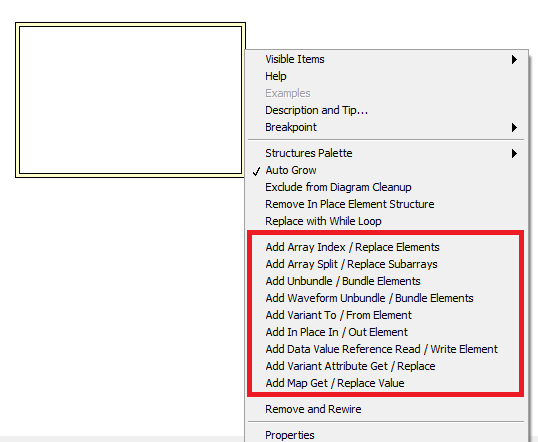
Task: Toggle the Auto Grow checkmark option
Action: pos(386,170)
